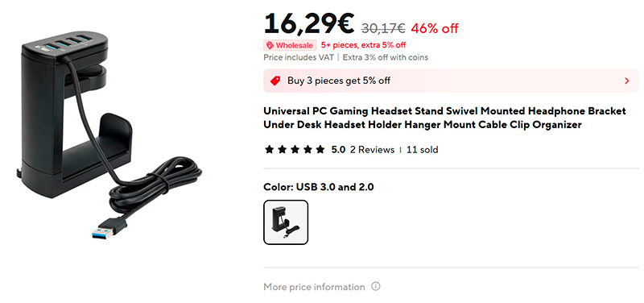Click the Wholesale badge tag icon
This screenshot has width=644, height=303.
pos(270,45)
